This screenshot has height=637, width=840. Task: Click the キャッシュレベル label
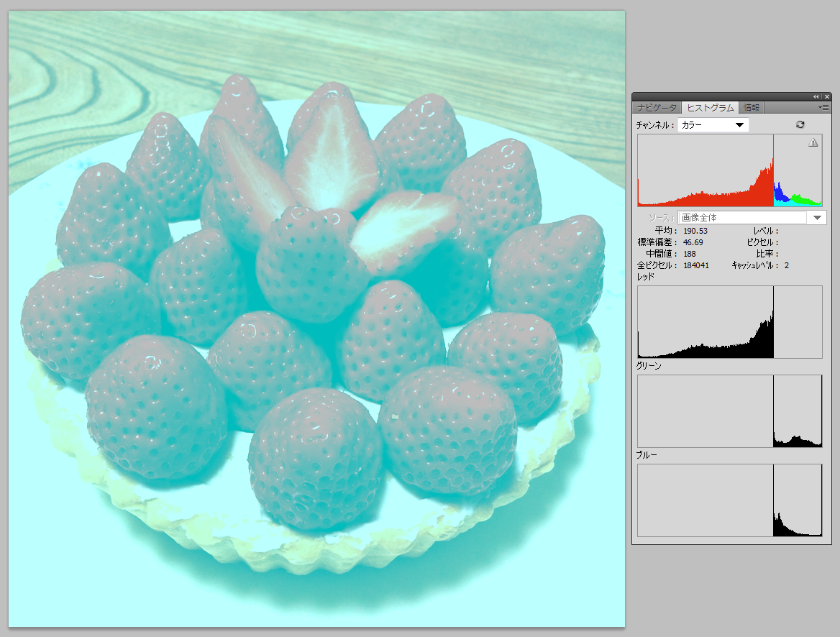pyautogui.click(x=755, y=265)
